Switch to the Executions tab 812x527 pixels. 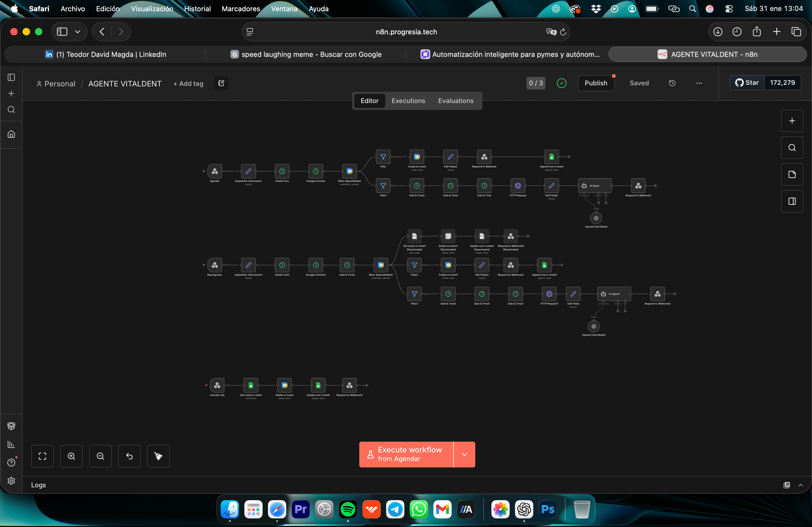pos(408,101)
